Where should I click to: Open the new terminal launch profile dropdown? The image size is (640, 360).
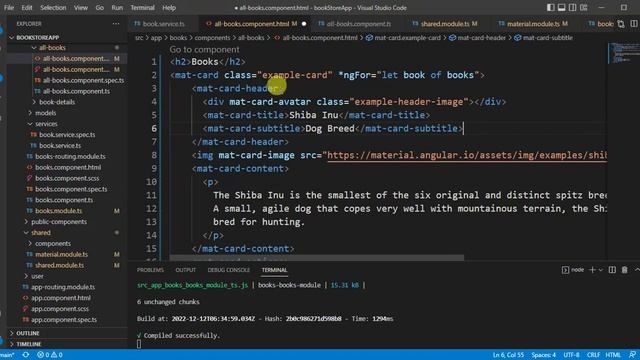coord(600,270)
